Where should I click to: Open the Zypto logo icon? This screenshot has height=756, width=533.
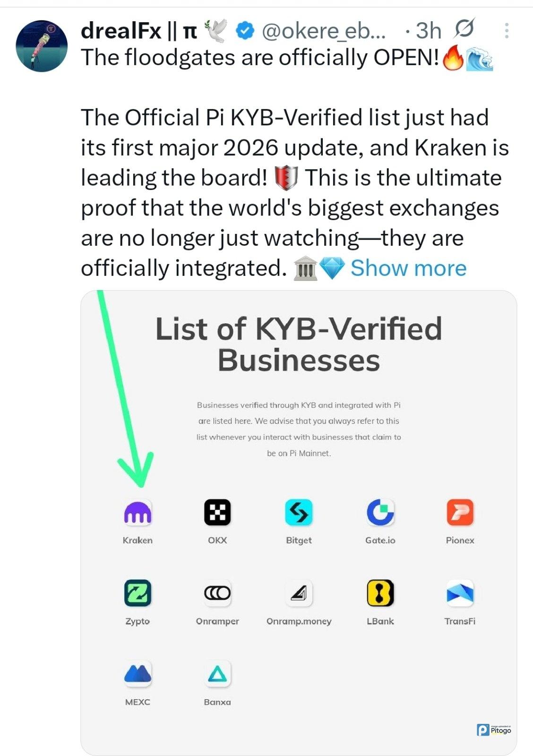pyautogui.click(x=138, y=593)
